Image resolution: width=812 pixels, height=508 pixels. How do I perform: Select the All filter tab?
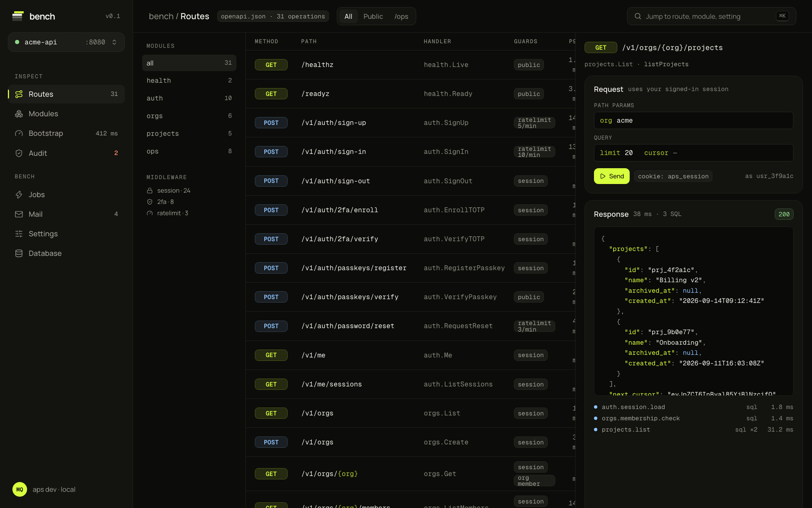click(x=348, y=17)
